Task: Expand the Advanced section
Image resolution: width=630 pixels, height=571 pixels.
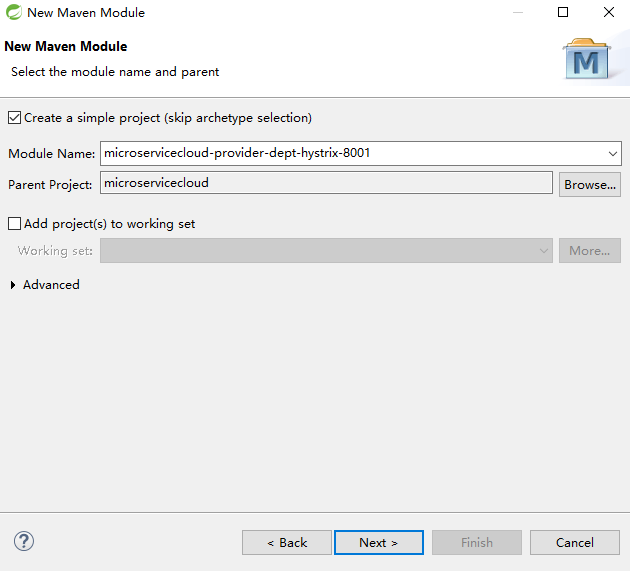Action: (x=13, y=285)
